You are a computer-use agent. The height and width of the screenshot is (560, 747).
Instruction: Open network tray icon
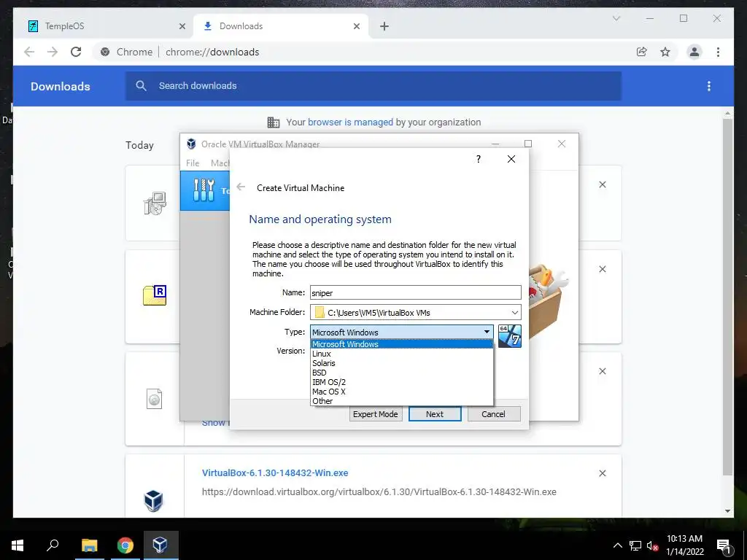(x=635, y=545)
